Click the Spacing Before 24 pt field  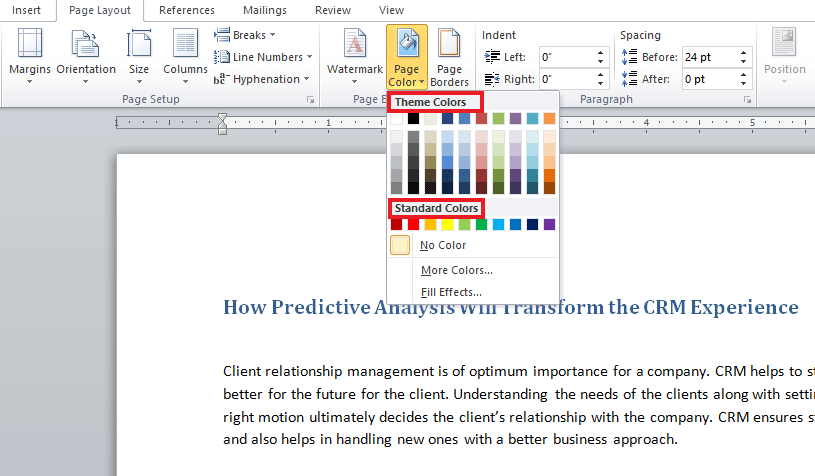[708, 57]
